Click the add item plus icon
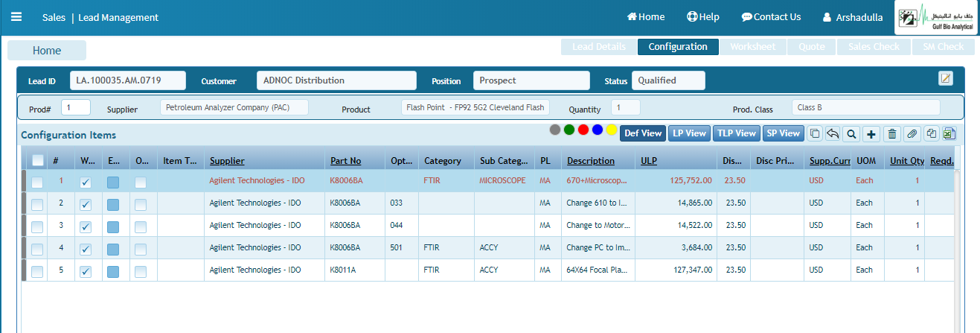The image size is (980, 333). 871,134
